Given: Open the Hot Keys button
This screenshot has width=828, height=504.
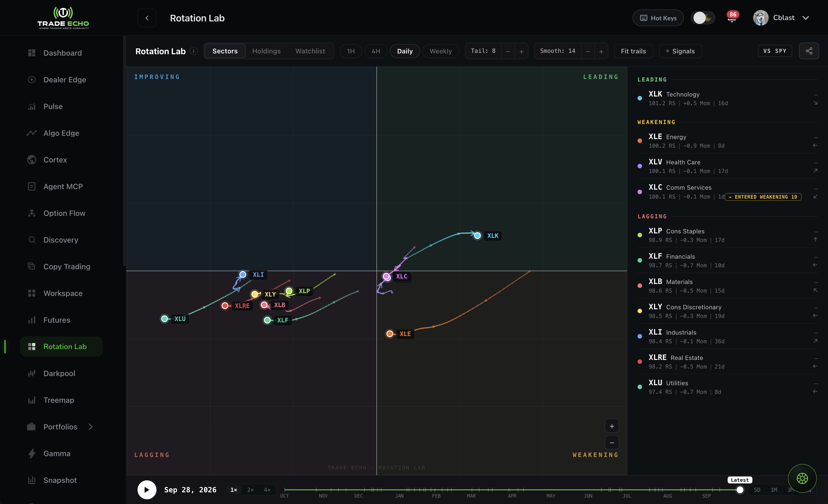Looking at the screenshot, I should [658, 18].
